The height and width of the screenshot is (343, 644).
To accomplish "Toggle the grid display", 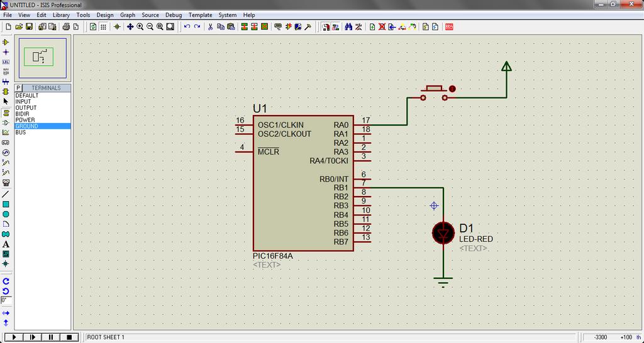I will (x=104, y=26).
